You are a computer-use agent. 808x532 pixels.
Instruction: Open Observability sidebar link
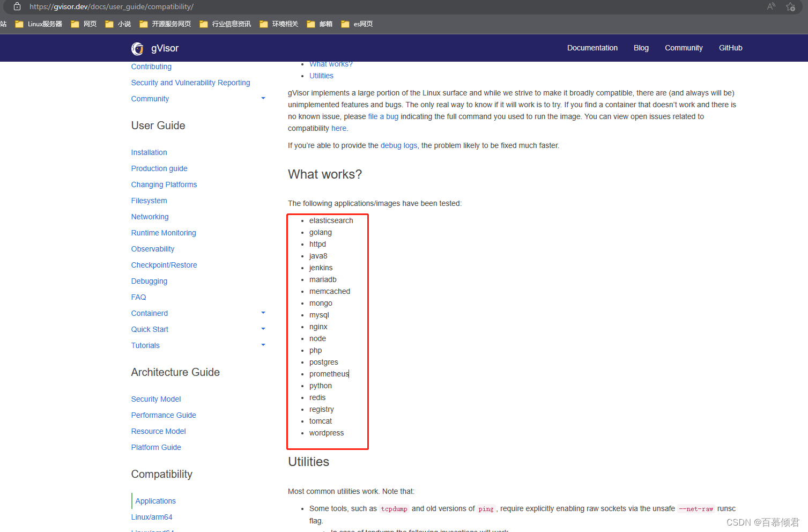pos(153,249)
